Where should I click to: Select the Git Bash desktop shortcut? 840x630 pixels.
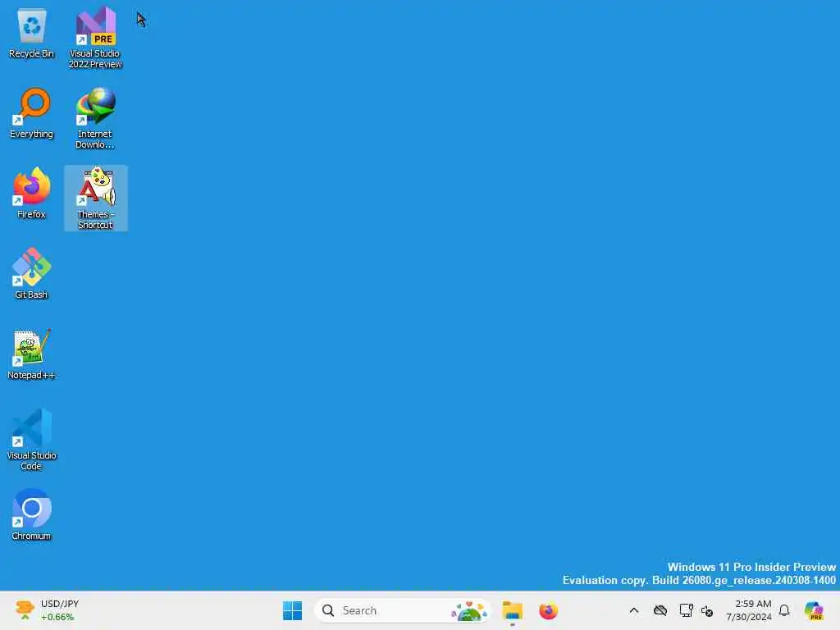point(32,274)
